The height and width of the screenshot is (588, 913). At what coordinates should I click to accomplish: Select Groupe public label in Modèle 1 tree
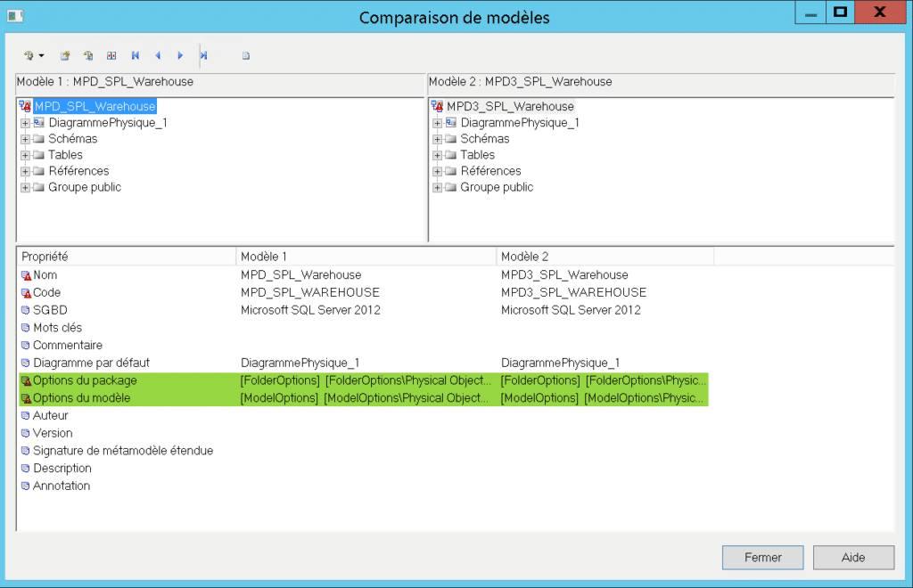click(x=85, y=187)
